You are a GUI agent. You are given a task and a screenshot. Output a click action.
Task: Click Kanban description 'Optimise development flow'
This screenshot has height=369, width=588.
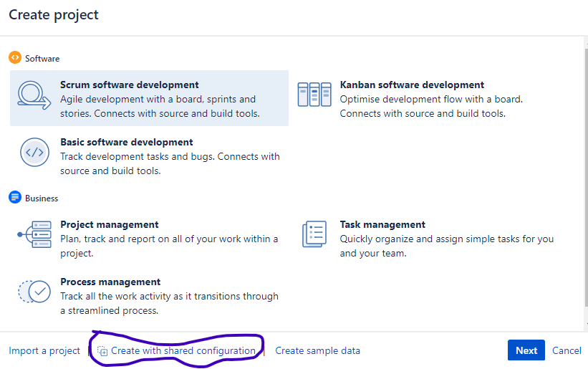[x=431, y=106]
